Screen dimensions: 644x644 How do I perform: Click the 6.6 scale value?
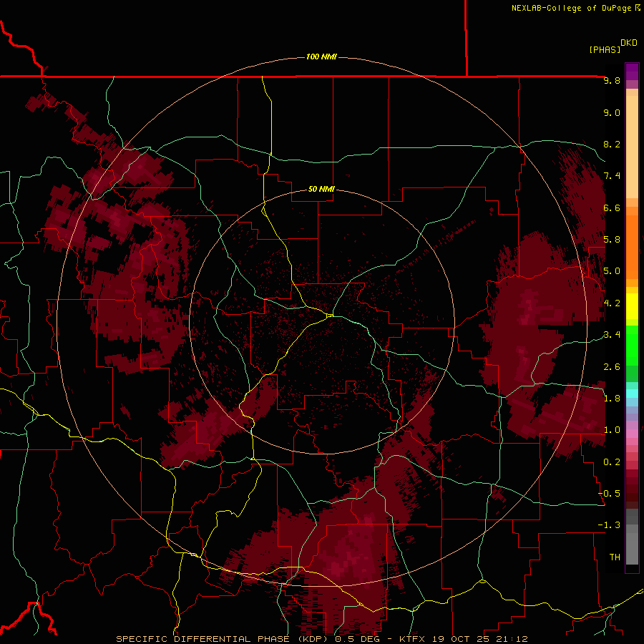click(612, 208)
